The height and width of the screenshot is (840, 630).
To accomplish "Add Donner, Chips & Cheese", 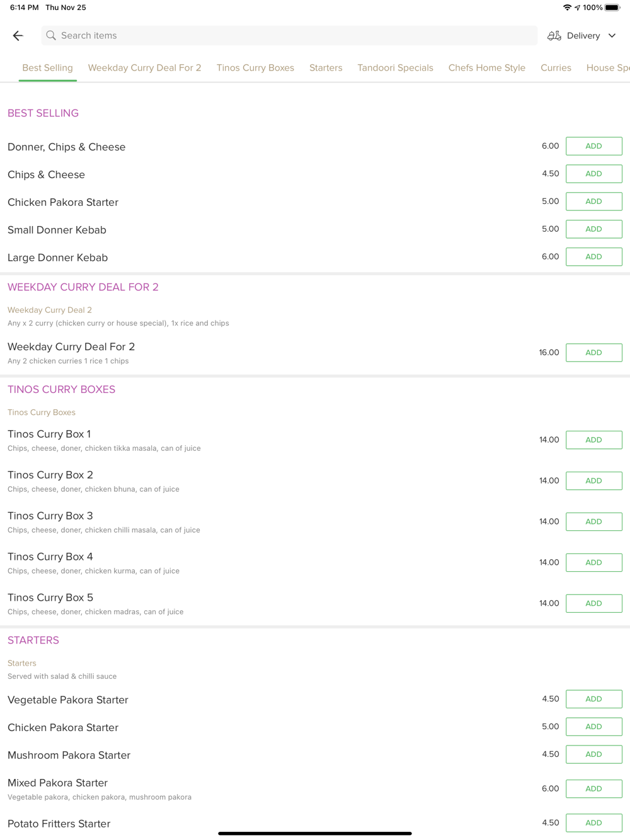I will (593, 146).
